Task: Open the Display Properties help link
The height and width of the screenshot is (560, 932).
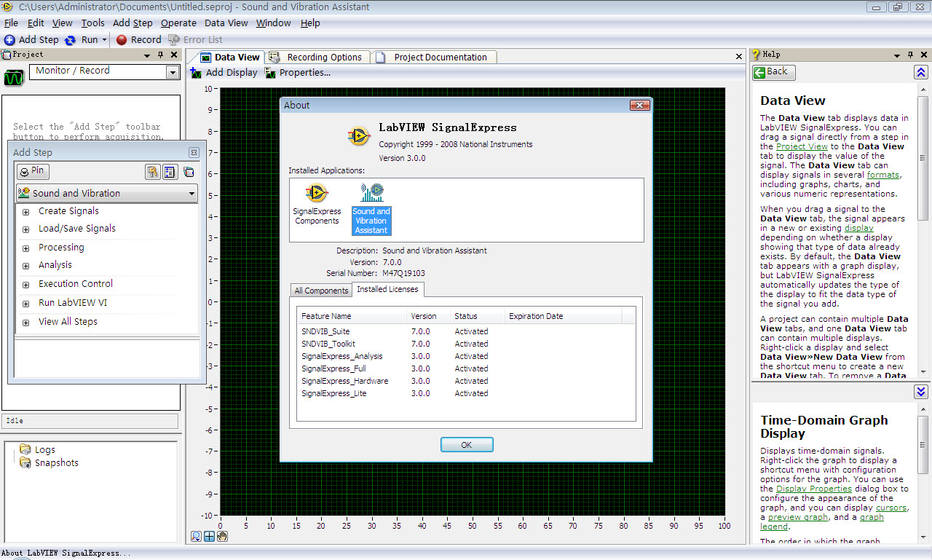Action: (x=813, y=489)
